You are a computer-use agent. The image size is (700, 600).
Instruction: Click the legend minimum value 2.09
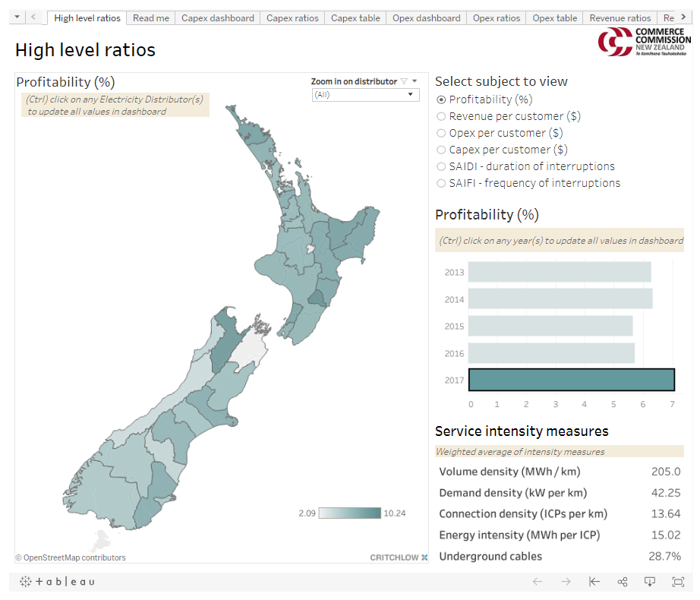coord(307,513)
